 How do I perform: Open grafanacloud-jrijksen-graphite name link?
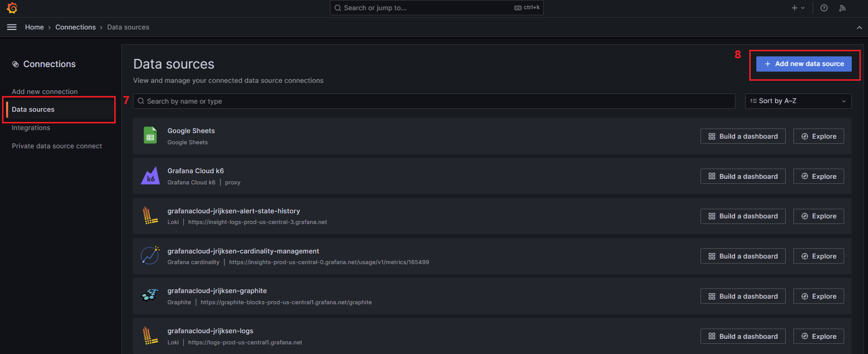point(217,291)
